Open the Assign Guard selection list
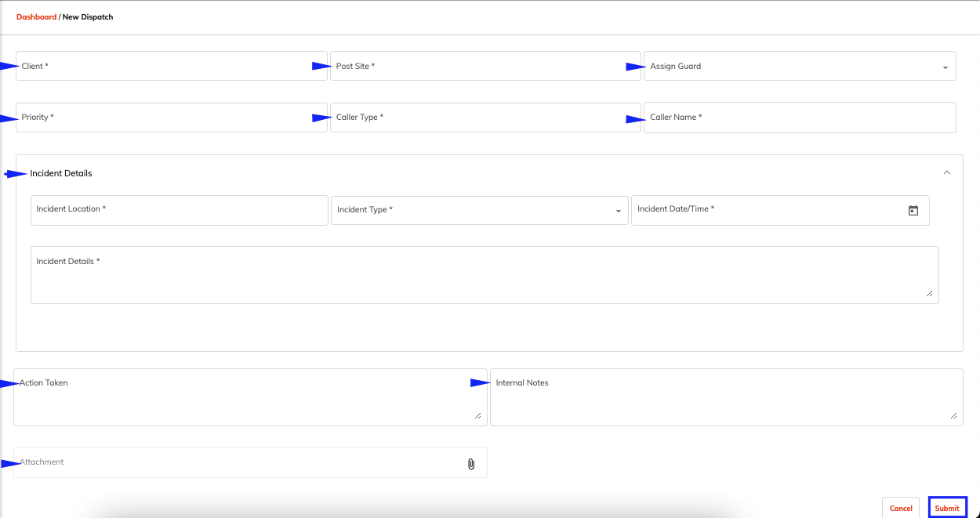This screenshot has height=518, width=980. [800, 66]
